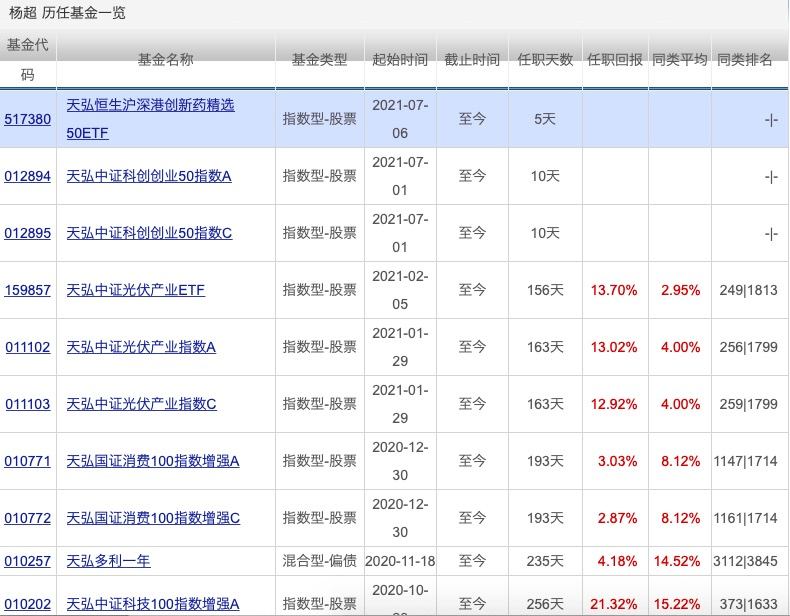Open 天弘恒生沪深港创新药精选50ETF fund page
Viewport: 790px width, 616px height.
(x=150, y=105)
